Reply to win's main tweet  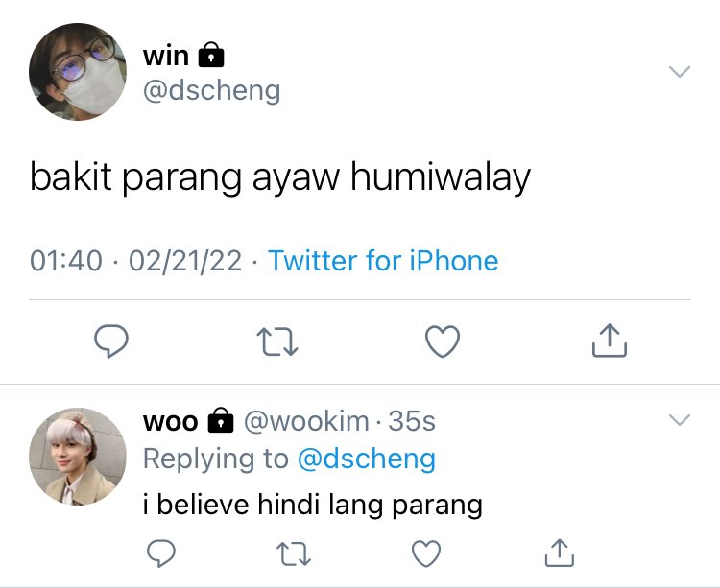point(111,341)
